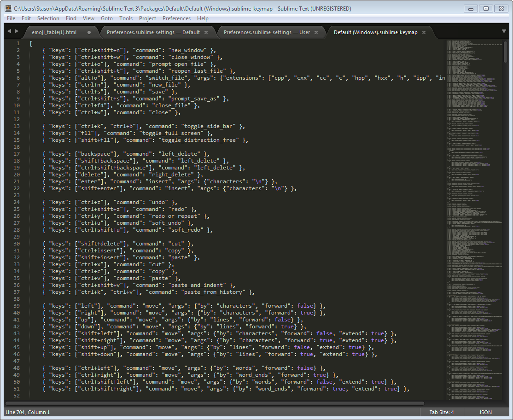Click line number 12 in the gutter

click(17, 119)
